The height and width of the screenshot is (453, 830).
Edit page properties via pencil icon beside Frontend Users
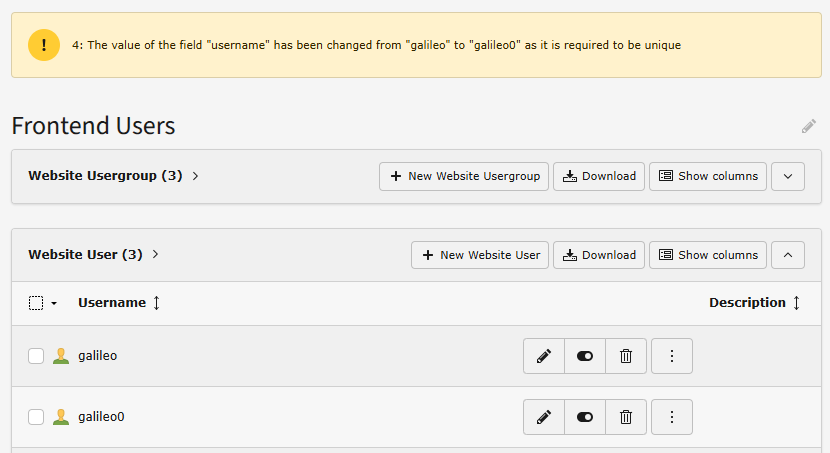tap(808, 126)
